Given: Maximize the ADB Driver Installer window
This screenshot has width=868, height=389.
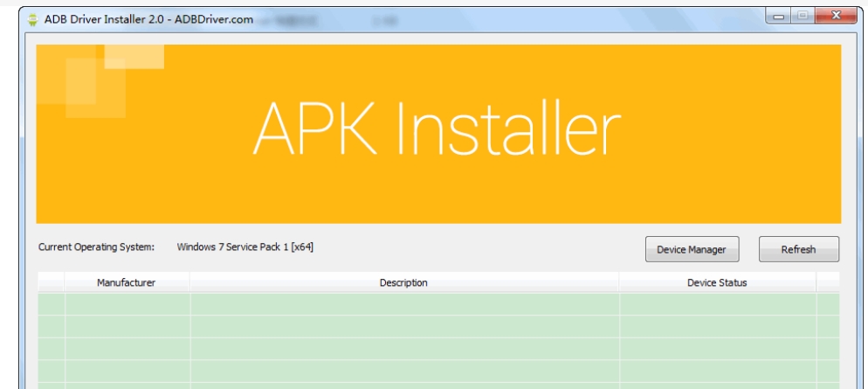Looking at the screenshot, I should 802,16.
